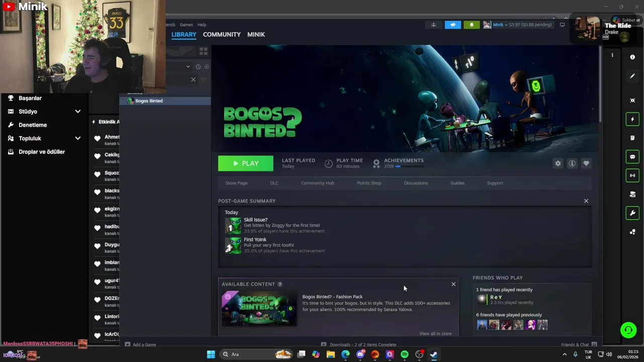Go to the Store Page tab
The image size is (644, 362).
[x=236, y=183]
